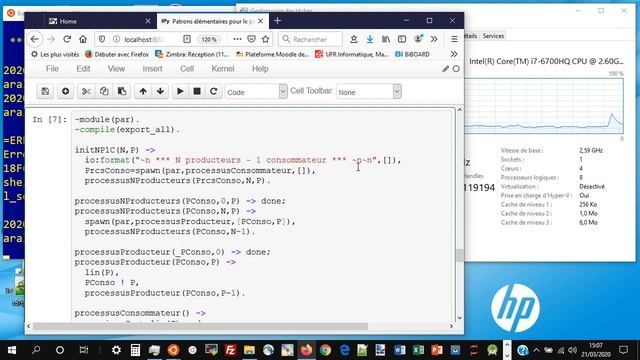Move the selected cell down

point(160,91)
